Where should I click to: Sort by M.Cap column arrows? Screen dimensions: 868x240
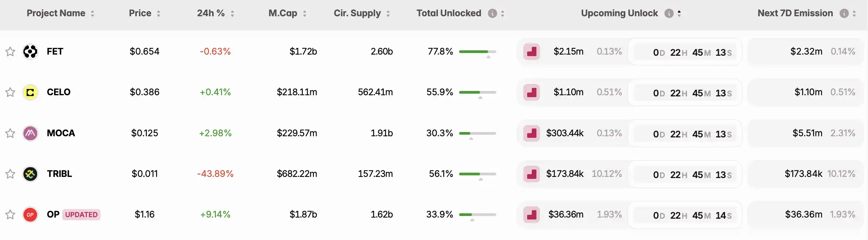(305, 14)
